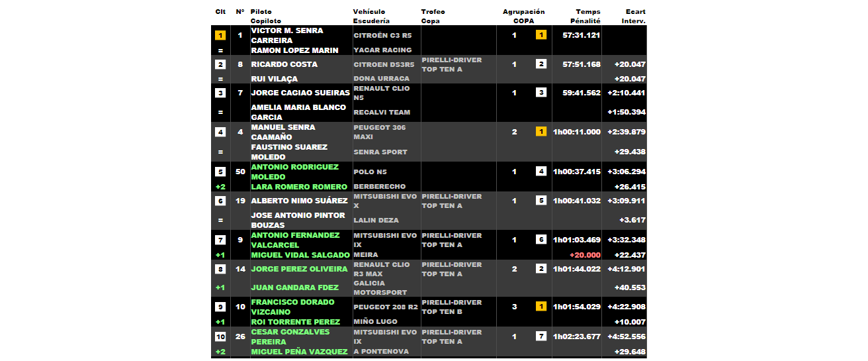Click the Ecart column header

635,12
